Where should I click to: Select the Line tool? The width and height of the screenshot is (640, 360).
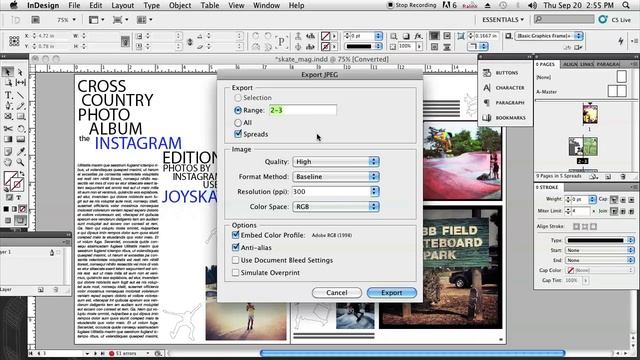(x=20, y=95)
